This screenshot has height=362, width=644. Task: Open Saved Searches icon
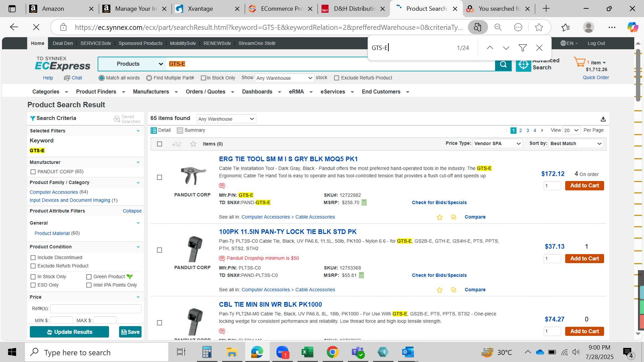point(117,119)
